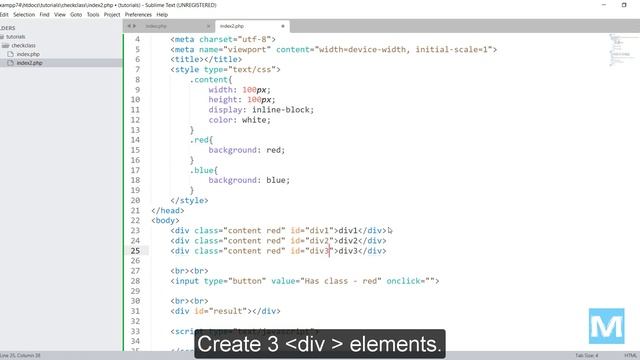
Task: Open index.php from the sidebar
Action: pyautogui.click(x=28, y=54)
